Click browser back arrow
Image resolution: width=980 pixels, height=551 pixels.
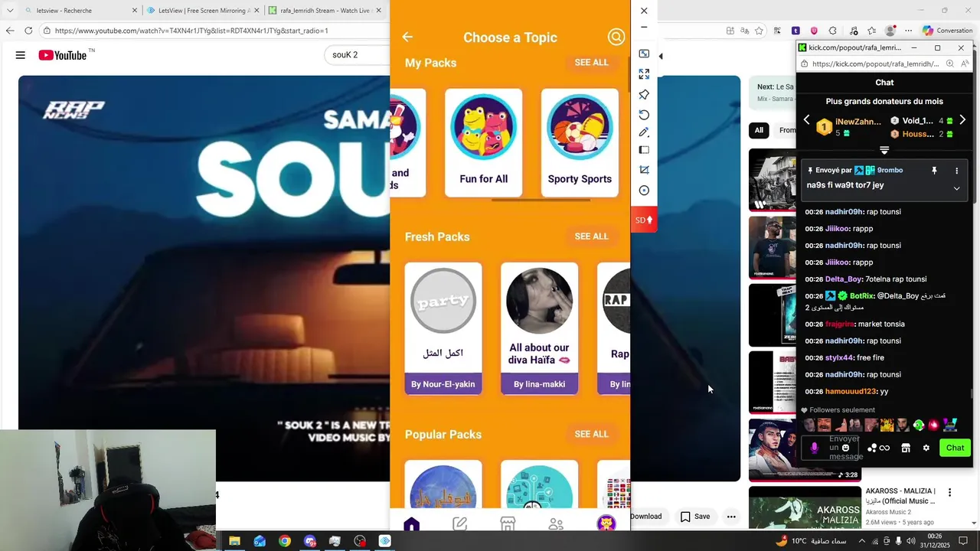pyautogui.click(x=9, y=31)
